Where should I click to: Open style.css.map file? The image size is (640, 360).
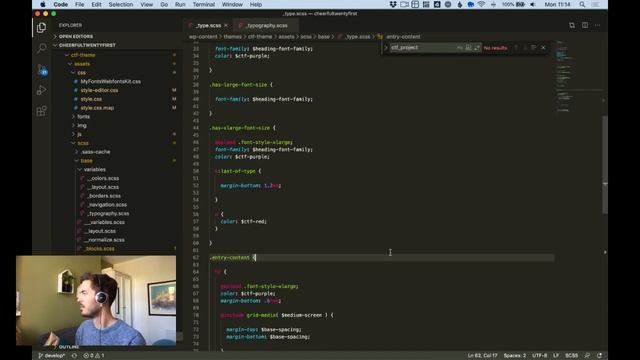(x=97, y=108)
